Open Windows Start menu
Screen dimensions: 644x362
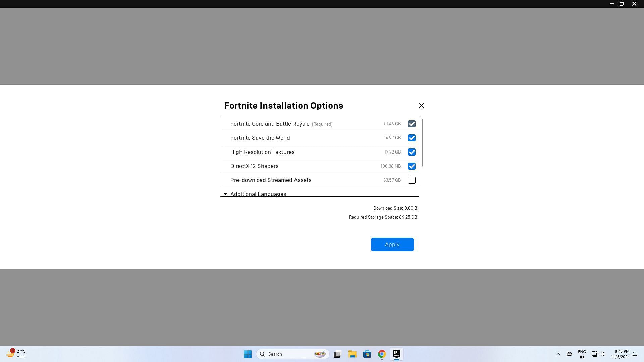248,354
